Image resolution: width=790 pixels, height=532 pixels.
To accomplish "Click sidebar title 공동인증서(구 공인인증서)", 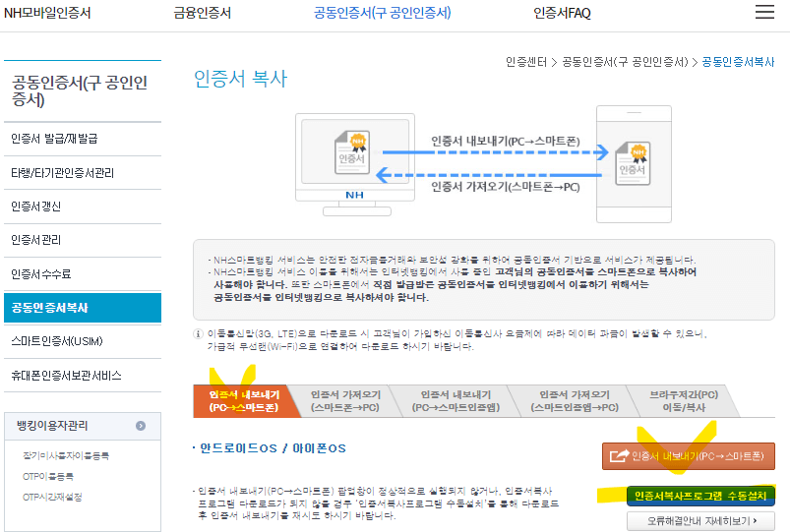I will [80, 90].
